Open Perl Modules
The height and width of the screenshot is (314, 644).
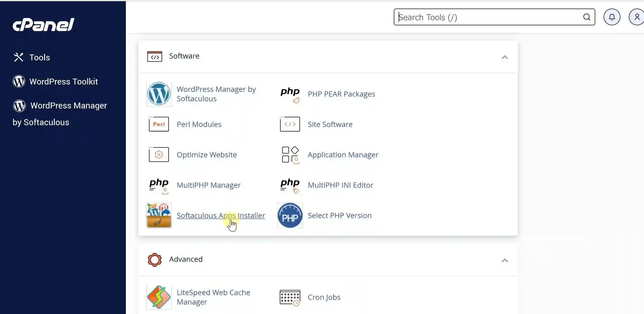tap(199, 124)
